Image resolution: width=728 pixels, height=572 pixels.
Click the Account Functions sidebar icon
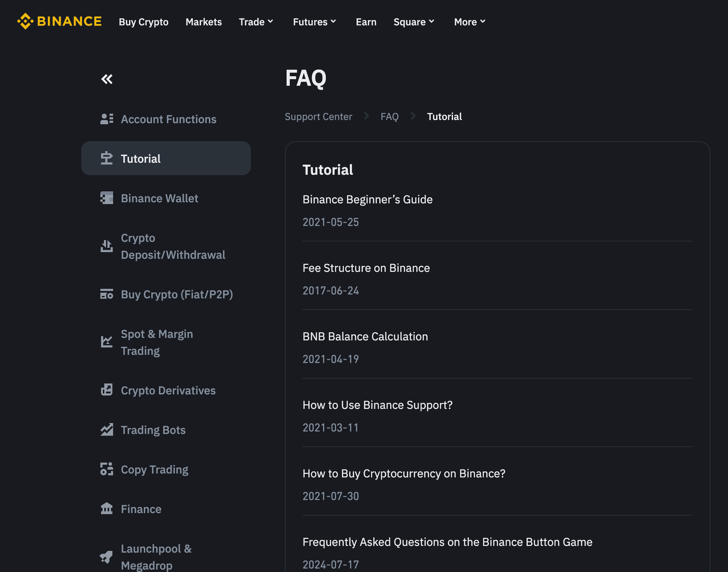coord(106,119)
